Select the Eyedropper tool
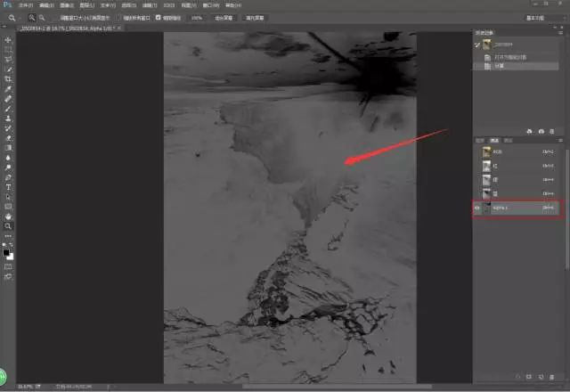 tap(8, 89)
